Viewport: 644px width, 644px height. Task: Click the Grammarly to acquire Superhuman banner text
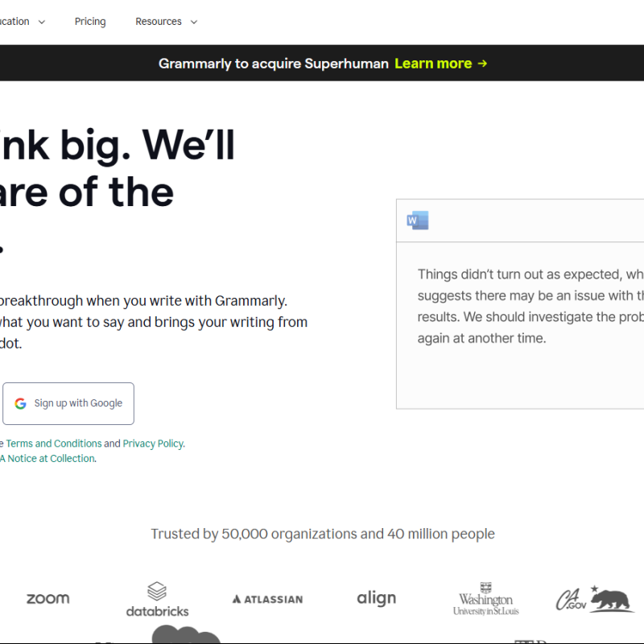pyautogui.click(x=274, y=64)
